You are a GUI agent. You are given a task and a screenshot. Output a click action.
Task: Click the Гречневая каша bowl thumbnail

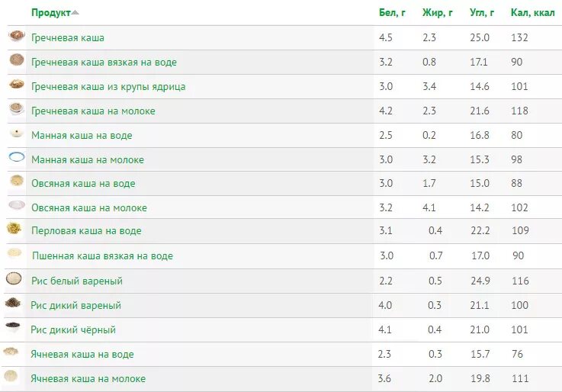pos(17,36)
